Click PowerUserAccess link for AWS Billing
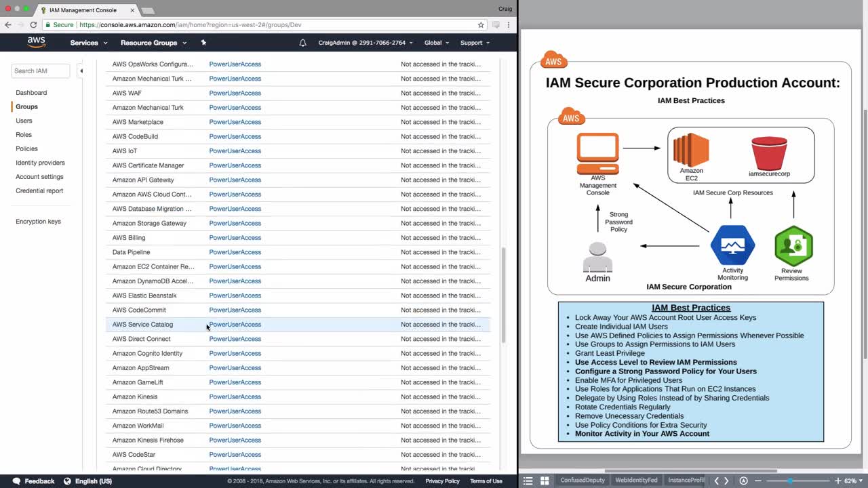This screenshot has width=868, height=488. (235, 238)
